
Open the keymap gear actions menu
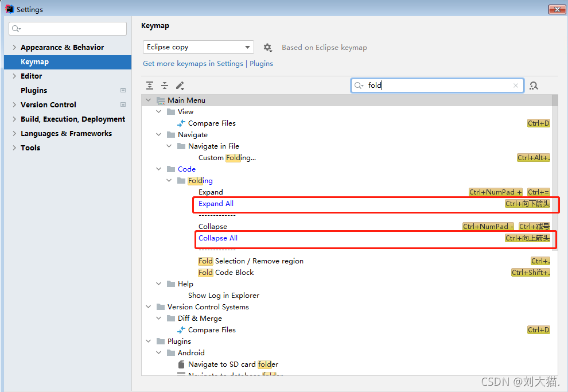click(x=267, y=48)
